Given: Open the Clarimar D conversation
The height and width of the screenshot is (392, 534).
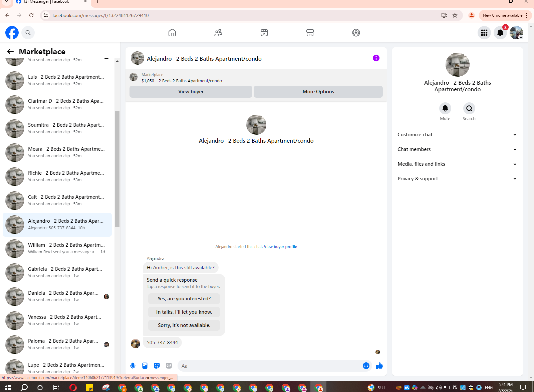Looking at the screenshot, I should pos(57,105).
